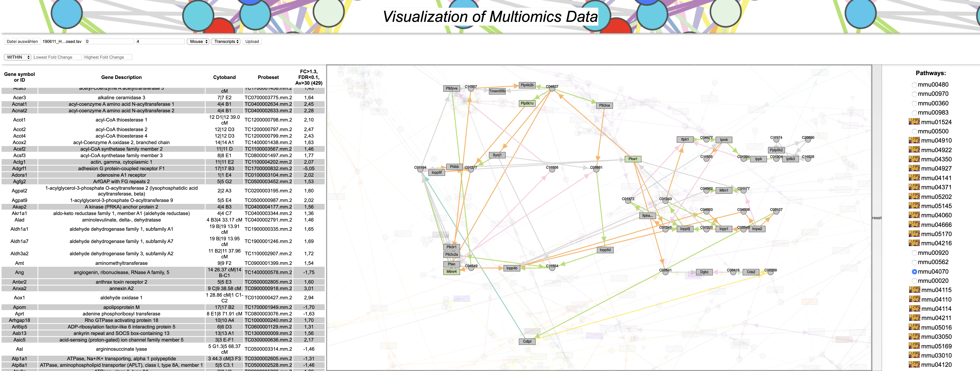Open KEGG icon for mmu04910 pathway
This screenshot has height=371, width=980.
point(914,140)
